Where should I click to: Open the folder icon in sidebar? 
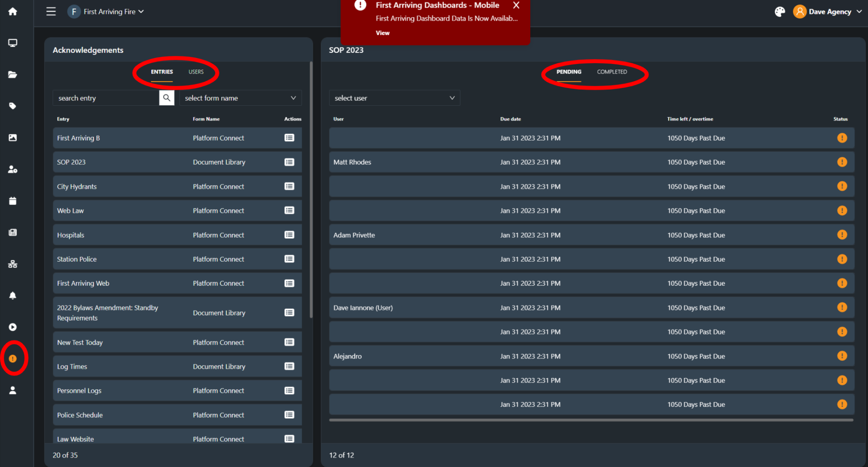[x=13, y=75]
